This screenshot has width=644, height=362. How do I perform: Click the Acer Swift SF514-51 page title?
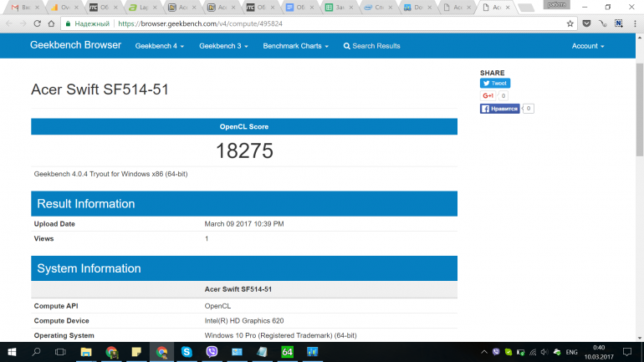coord(100,89)
